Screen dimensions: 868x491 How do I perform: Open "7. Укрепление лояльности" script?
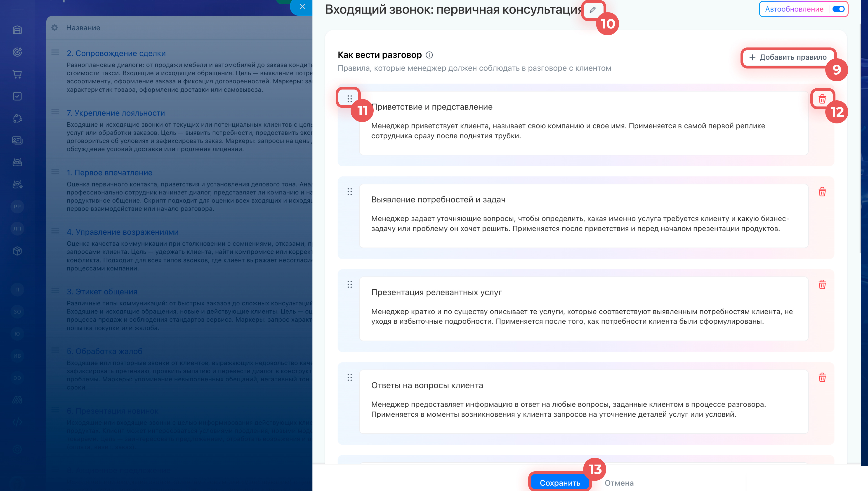[x=116, y=113]
